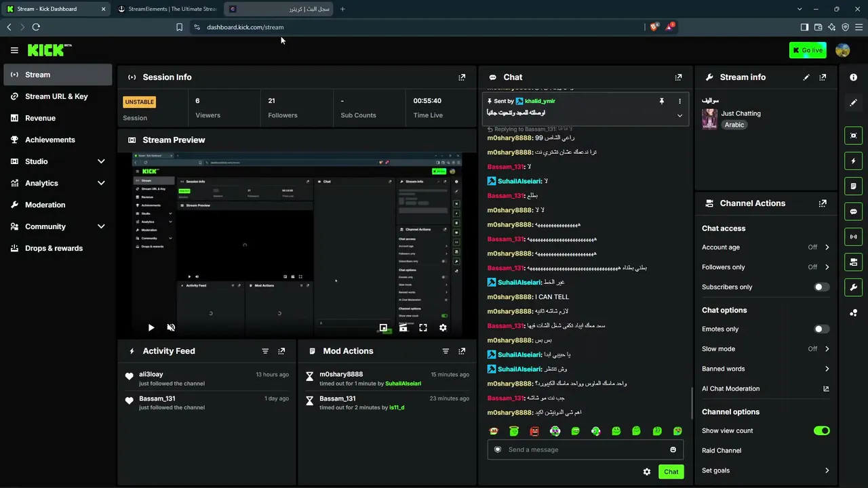
Task: Toggle the Mod Actions document icon in the right sidebar
Action: [853, 186]
